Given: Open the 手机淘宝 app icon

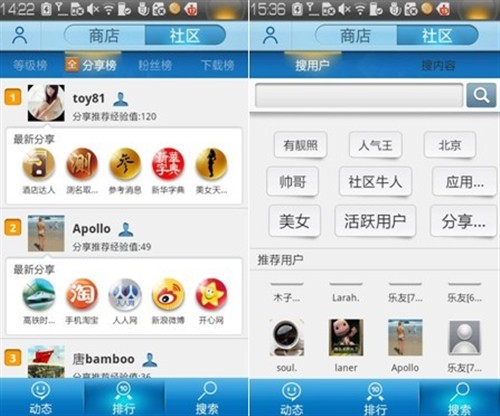Looking at the screenshot, I should point(82,295).
